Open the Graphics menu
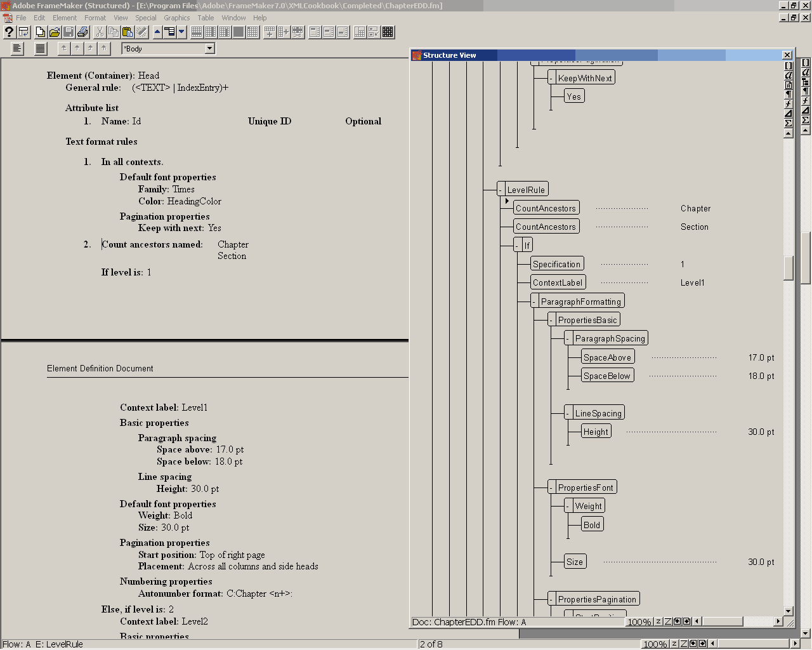Viewport: 812px width, 650px height. pos(177,18)
